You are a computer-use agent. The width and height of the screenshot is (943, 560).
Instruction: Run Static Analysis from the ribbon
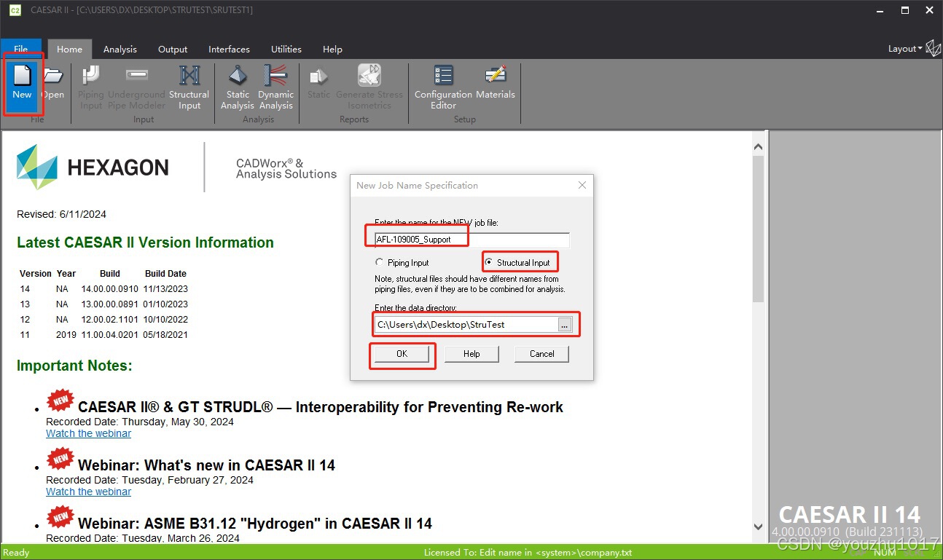point(238,87)
